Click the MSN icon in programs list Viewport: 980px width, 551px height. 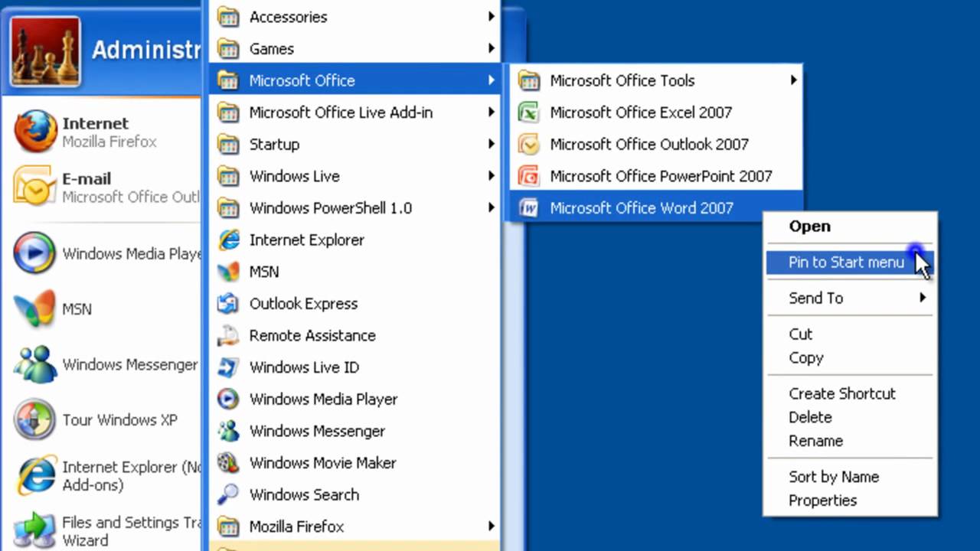[228, 272]
